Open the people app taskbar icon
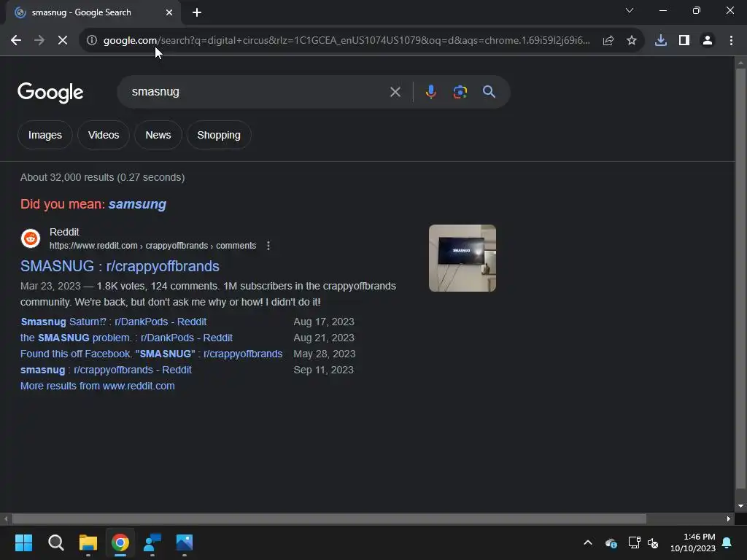 click(x=152, y=542)
